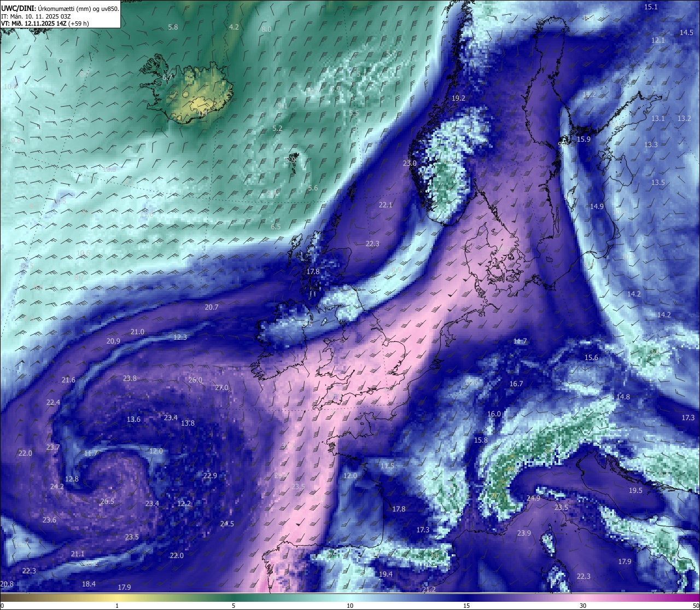This screenshot has height=610, width=700.
Task: Select the 5.8 value northwest of Iceland
Action: click(x=173, y=27)
